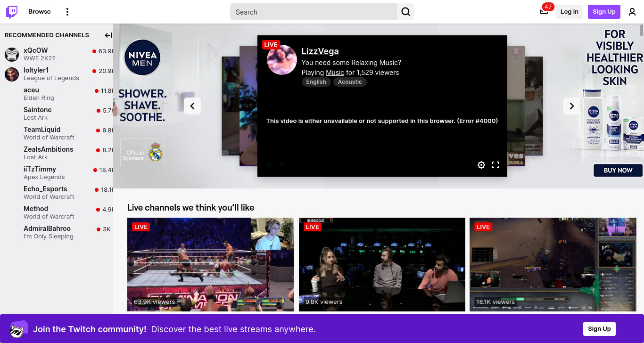
Task: Click the Twitch logo home icon
Action: pos(12,12)
